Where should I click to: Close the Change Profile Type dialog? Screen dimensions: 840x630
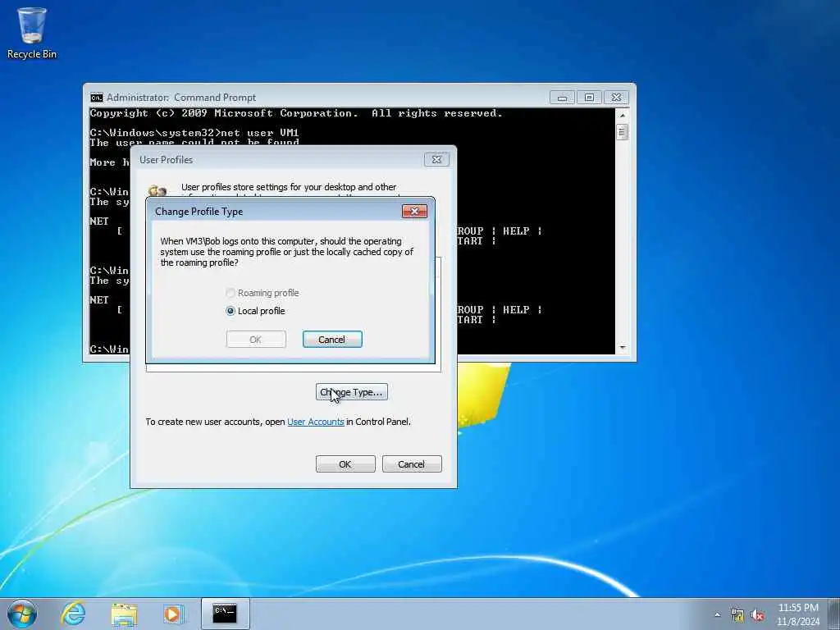(414, 211)
